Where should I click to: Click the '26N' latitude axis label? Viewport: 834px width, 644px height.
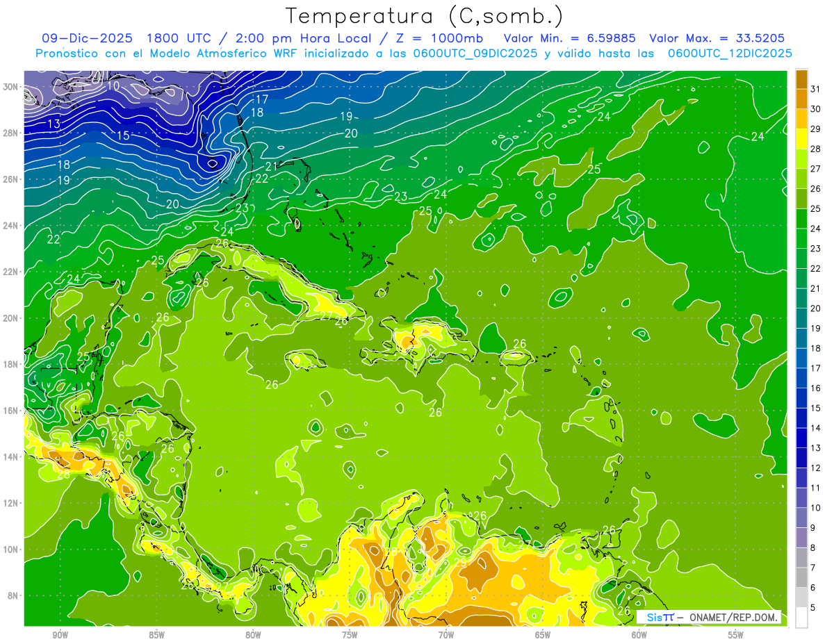(10, 179)
